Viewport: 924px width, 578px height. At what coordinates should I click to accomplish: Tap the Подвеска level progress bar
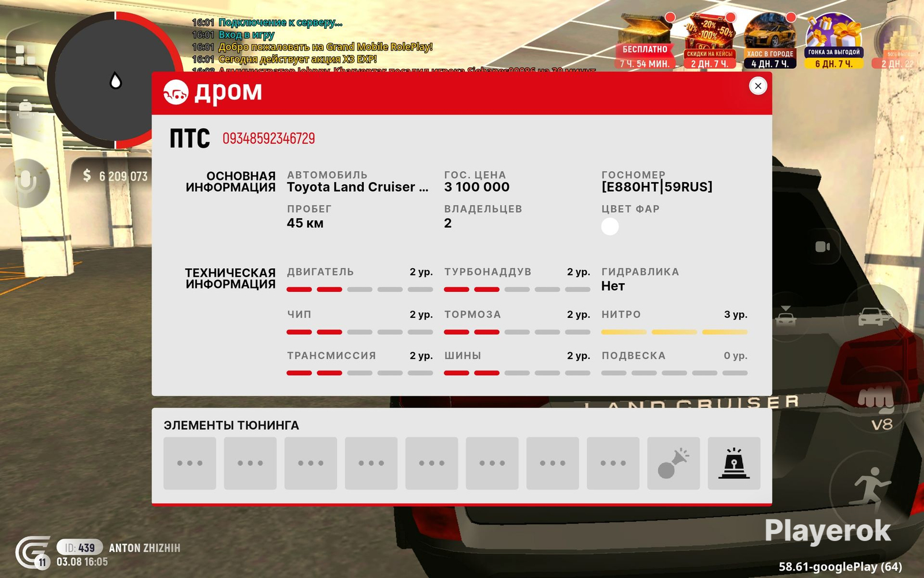675,373
